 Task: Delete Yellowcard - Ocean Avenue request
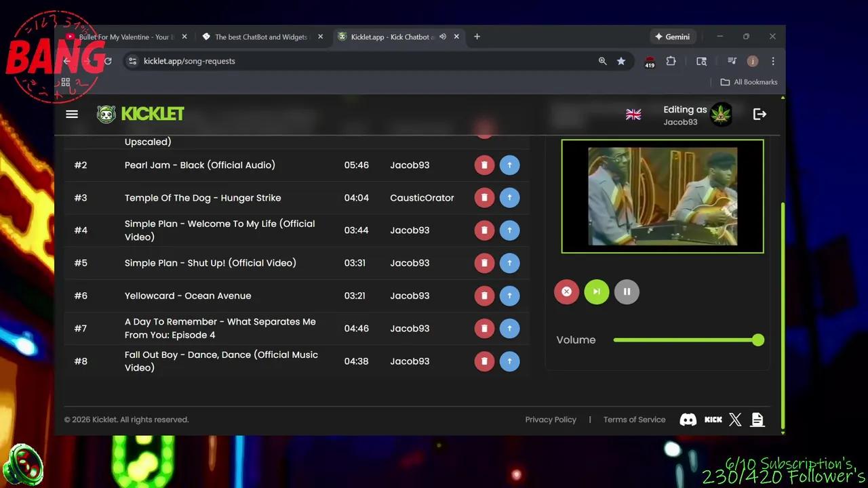484,296
